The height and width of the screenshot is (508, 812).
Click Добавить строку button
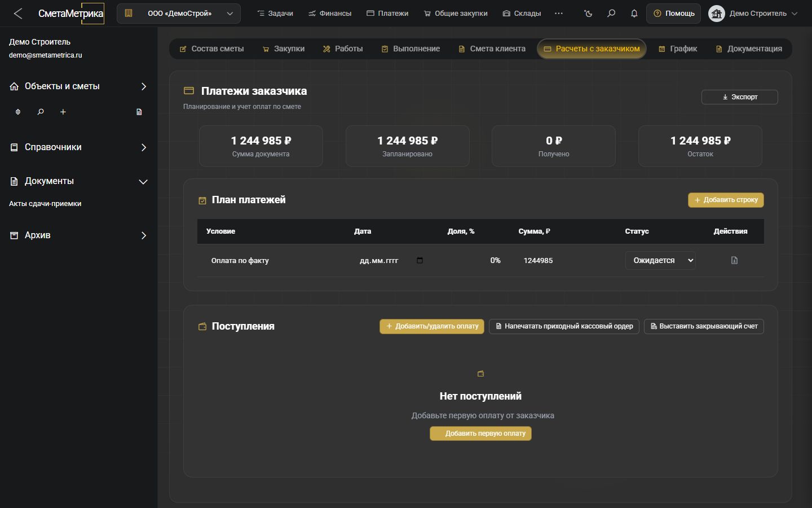[x=726, y=200]
